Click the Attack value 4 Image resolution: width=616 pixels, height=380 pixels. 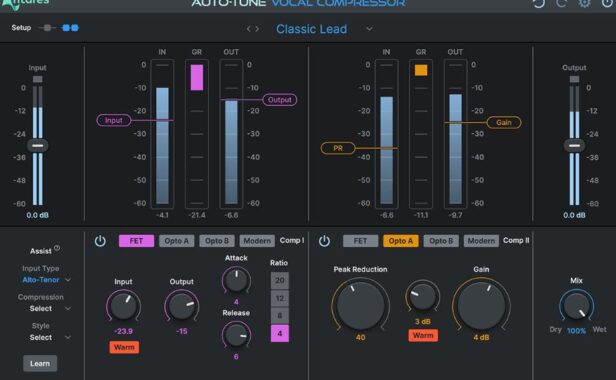[236, 302]
